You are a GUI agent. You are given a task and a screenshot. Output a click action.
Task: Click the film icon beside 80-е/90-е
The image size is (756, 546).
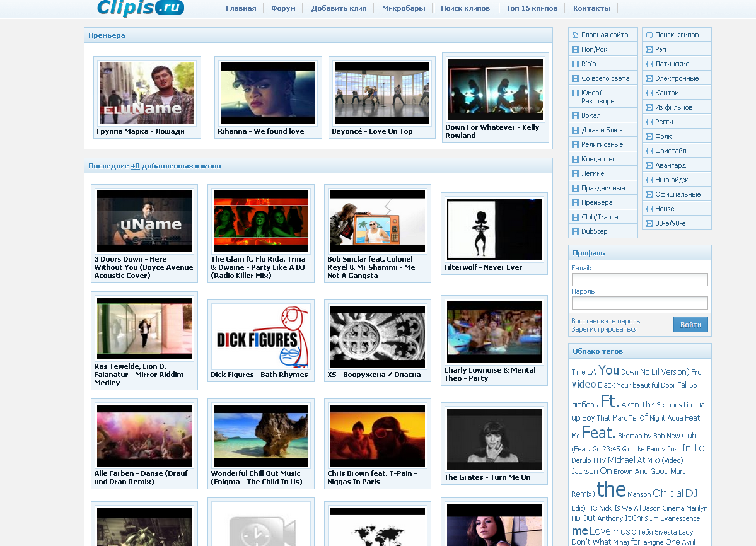click(649, 223)
